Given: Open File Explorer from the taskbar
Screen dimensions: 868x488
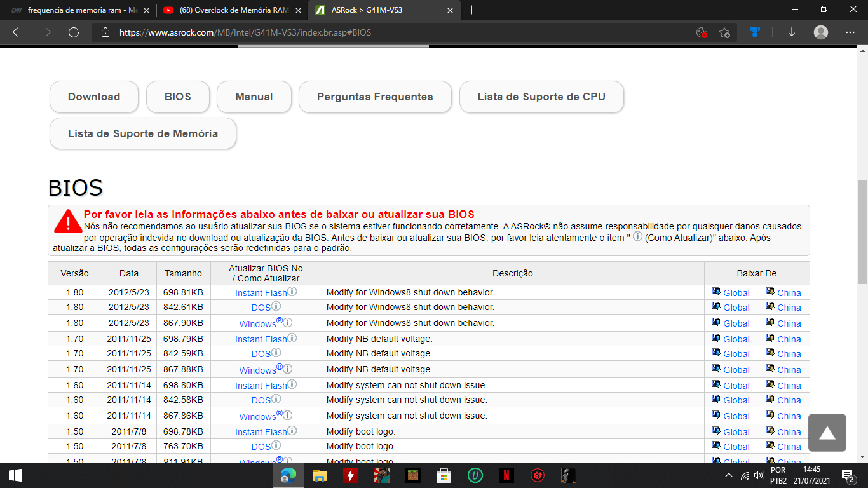Looking at the screenshot, I should tap(319, 475).
